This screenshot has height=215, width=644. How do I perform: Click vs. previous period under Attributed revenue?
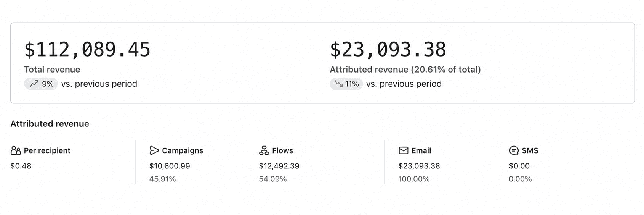(404, 84)
